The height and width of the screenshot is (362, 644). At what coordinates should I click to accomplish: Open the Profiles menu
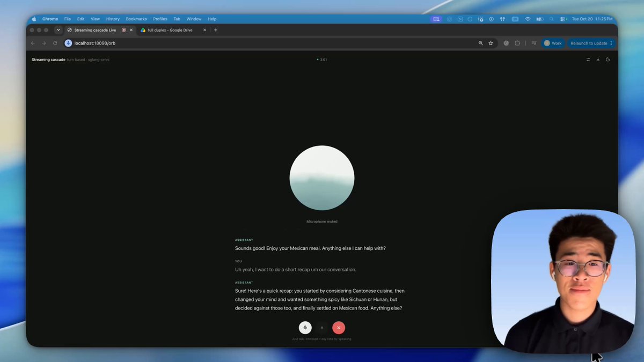pos(160,19)
